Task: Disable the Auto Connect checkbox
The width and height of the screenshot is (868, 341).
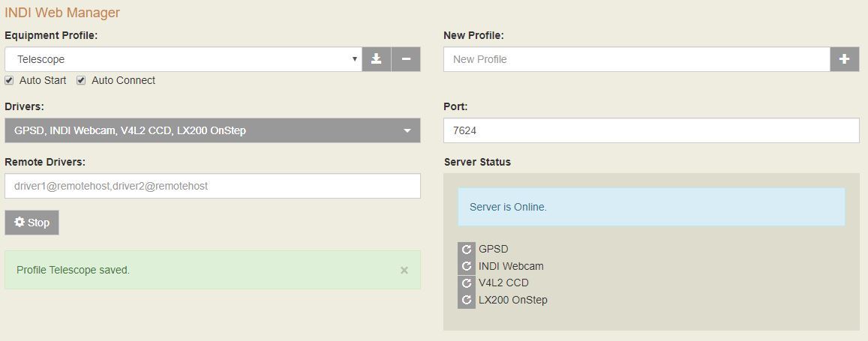Action: pos(82,80)
